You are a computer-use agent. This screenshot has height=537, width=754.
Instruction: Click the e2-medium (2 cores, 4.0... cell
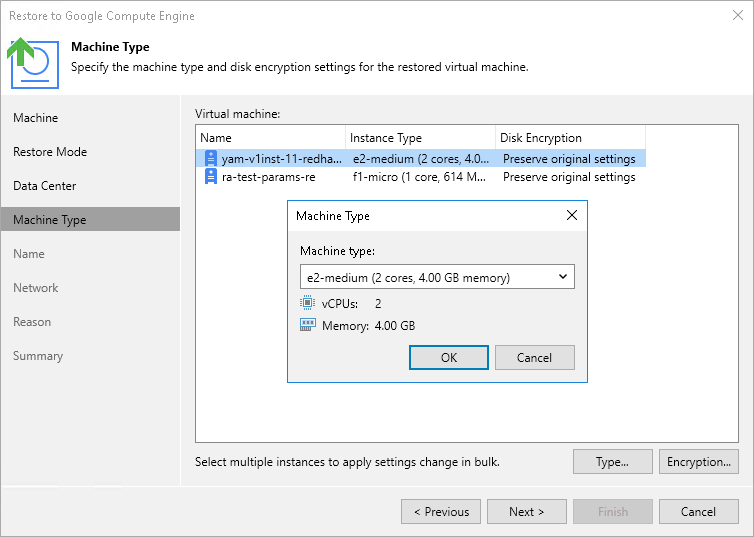(x=421, y=159)
